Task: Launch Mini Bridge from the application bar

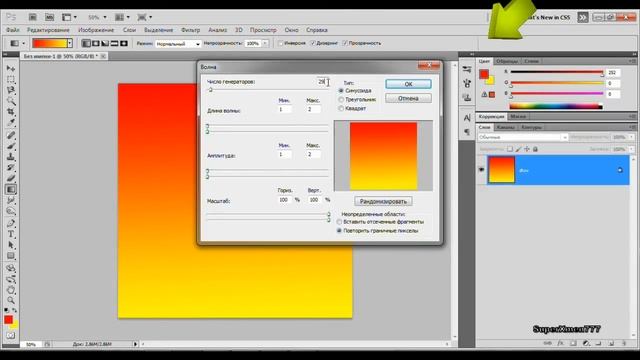Action: coord(49,17)
